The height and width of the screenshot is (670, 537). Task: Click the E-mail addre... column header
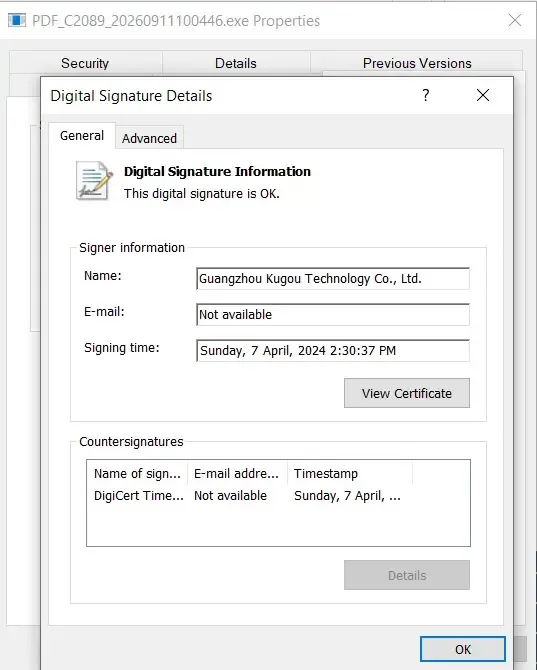pyautogui.click(x=236, y=473)
